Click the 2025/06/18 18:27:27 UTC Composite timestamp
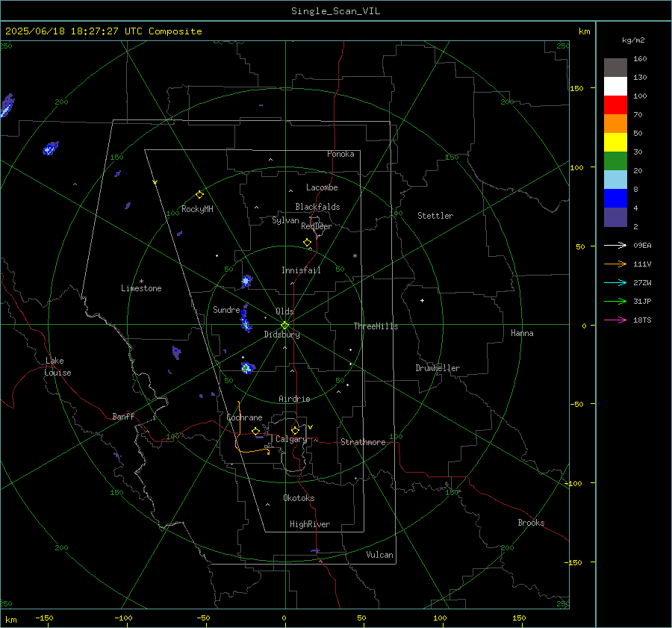The height and width of the screenshot is (628, 672). coord(103,31)
